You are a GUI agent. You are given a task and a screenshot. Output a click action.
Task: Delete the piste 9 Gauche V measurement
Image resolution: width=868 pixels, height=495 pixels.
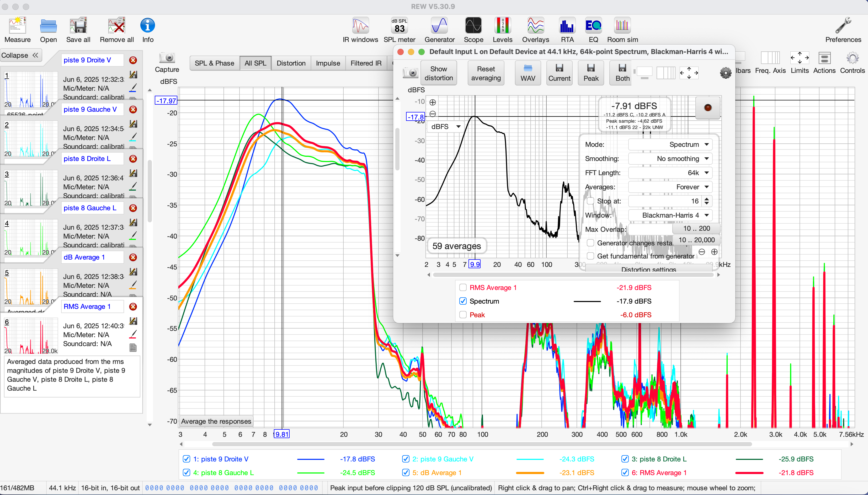(133, 110)
